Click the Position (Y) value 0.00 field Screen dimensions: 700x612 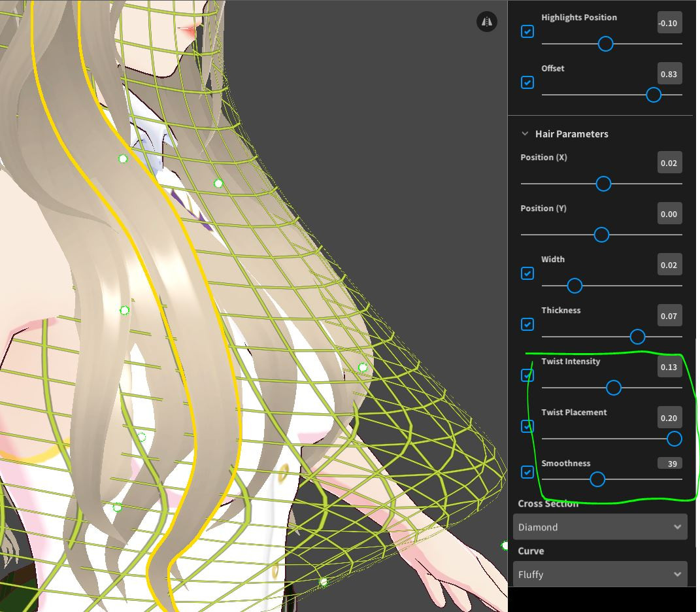pyautogui.click(x=669, y=214)
